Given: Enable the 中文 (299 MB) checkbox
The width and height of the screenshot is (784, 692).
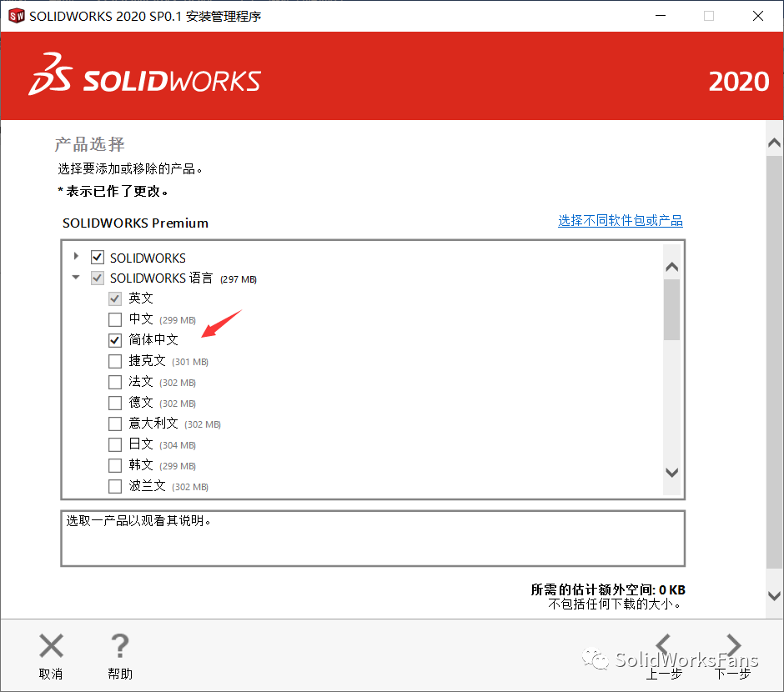Looking at the screenshot, I should click(115, 319).
